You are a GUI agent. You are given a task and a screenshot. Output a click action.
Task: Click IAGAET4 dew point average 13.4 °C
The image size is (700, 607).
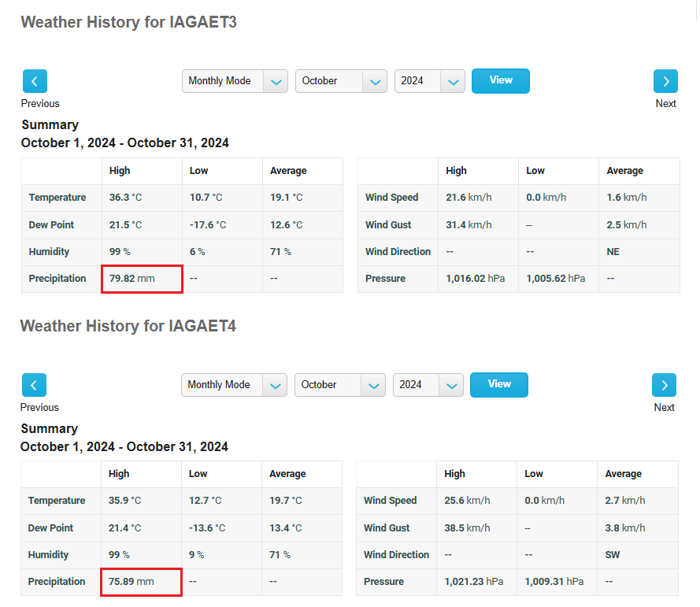click(x=285, y=528)
